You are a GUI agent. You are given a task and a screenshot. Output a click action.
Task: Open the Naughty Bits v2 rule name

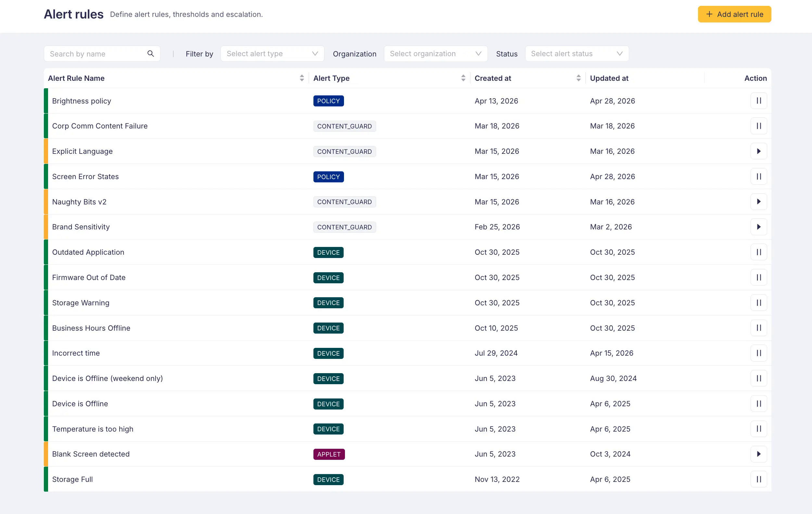[x=79, y=202]
